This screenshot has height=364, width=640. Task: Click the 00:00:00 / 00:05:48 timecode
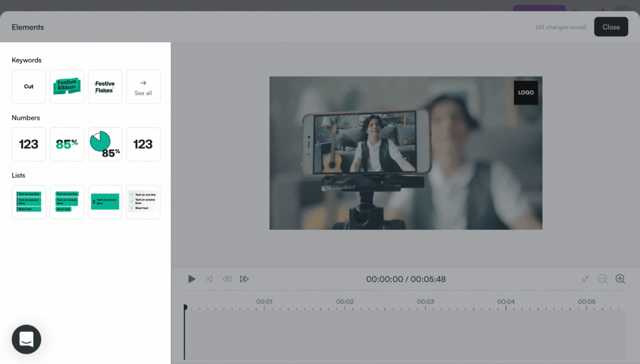(406, 279)
